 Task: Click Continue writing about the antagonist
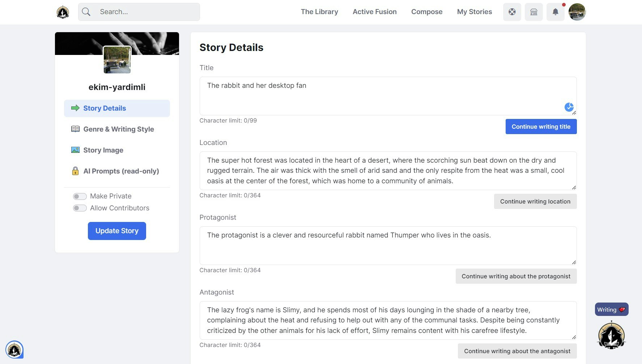[517, 351]
